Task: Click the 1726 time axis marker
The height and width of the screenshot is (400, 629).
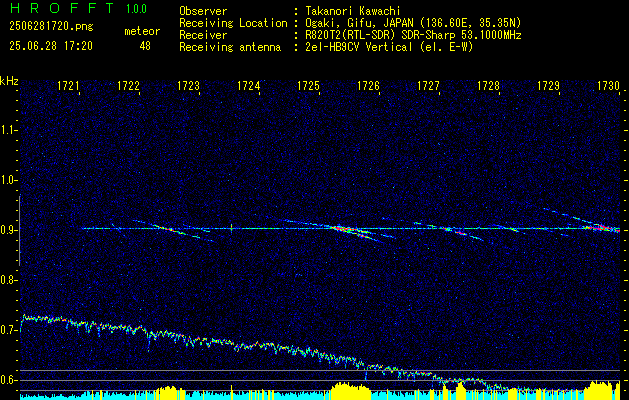Action: pos(369,85)
